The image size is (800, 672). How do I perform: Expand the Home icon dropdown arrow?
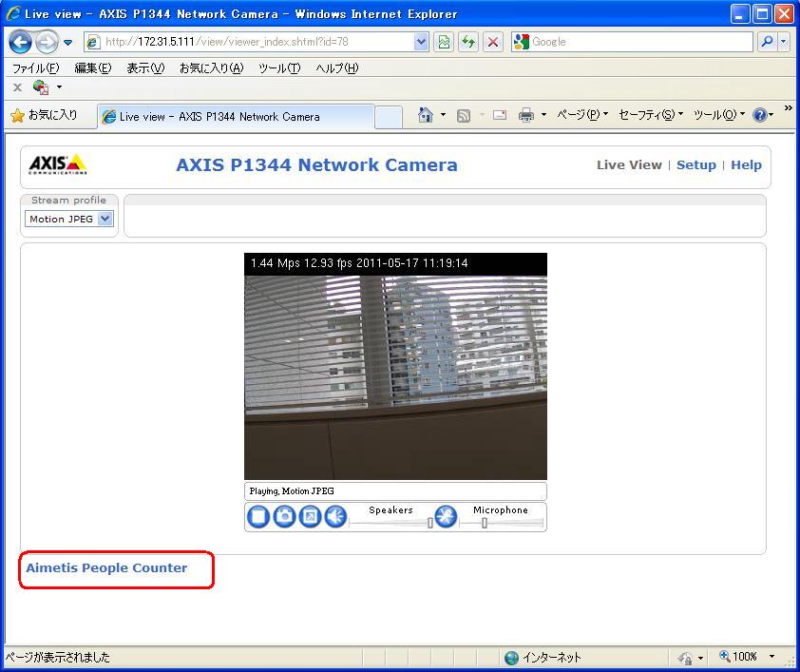[x=443, y=115]
